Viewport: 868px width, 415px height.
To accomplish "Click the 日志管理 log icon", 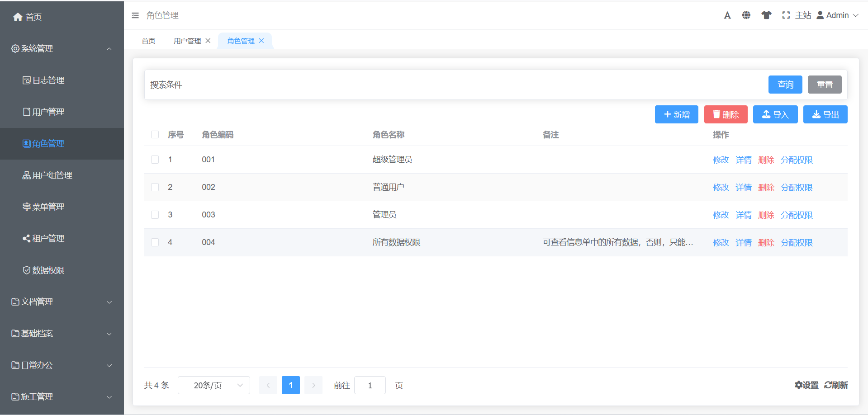I will (x=27, y=80).
